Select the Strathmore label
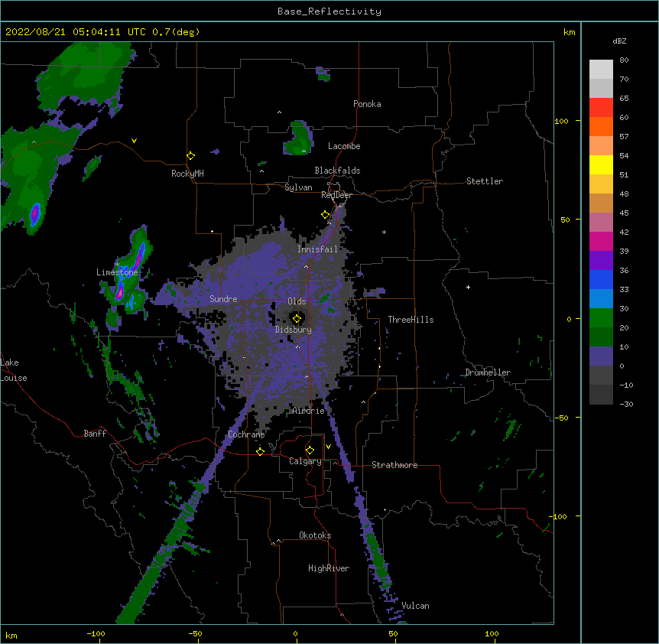 coord(394,465)
